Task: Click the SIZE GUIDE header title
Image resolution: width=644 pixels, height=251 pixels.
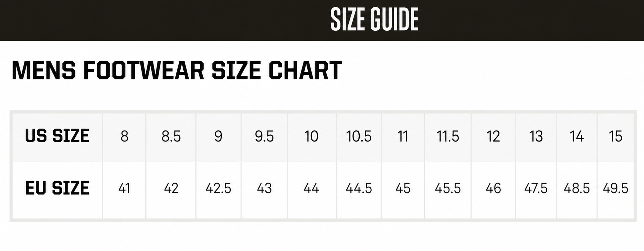Action: (374, 20)
